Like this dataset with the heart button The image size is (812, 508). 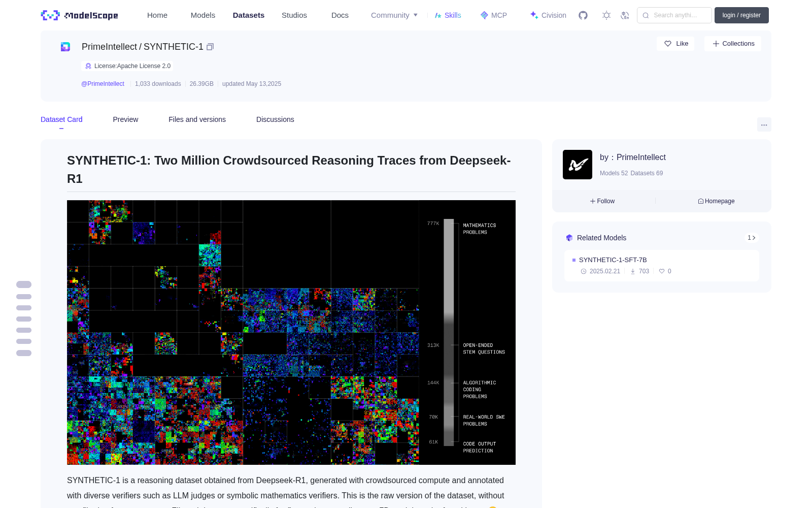point(676,44)
